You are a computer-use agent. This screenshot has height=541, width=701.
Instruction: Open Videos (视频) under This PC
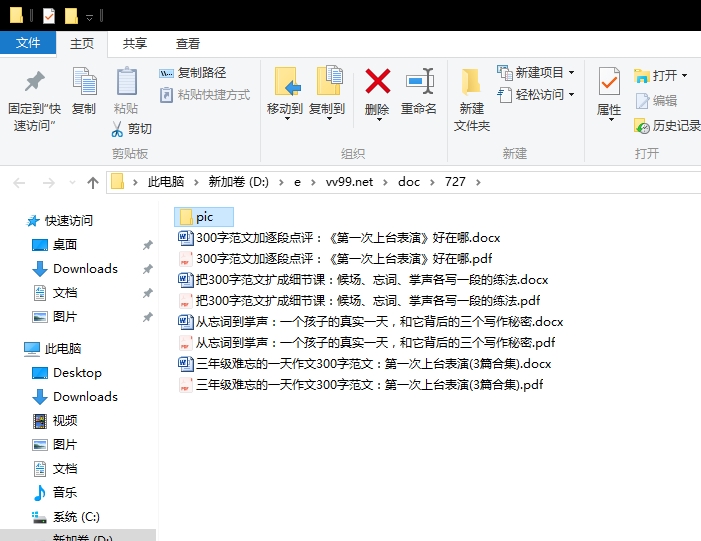click(x=55, y=421)
